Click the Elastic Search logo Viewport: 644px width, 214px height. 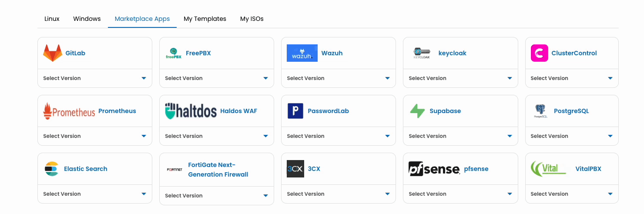[51, 169]
